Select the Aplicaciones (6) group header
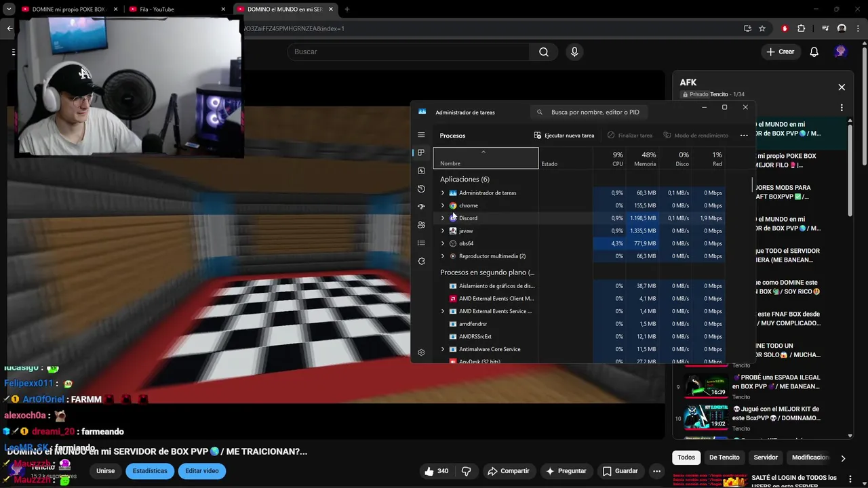868x488 pixels. pyautogui.click(x=465, y=180)
